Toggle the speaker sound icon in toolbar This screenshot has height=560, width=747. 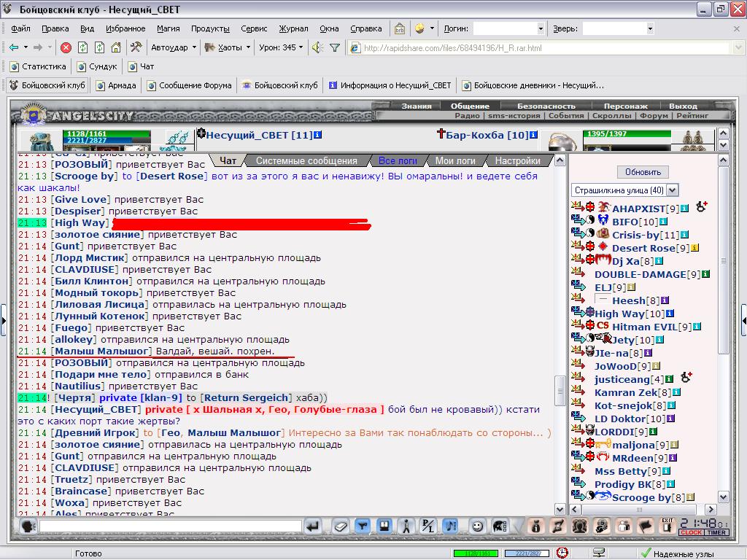pos(317,47)
